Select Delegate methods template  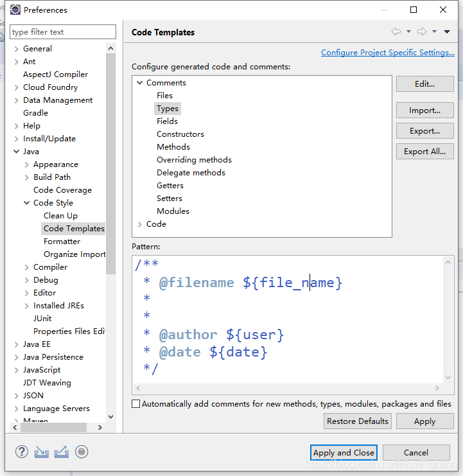tap(191, 173)
